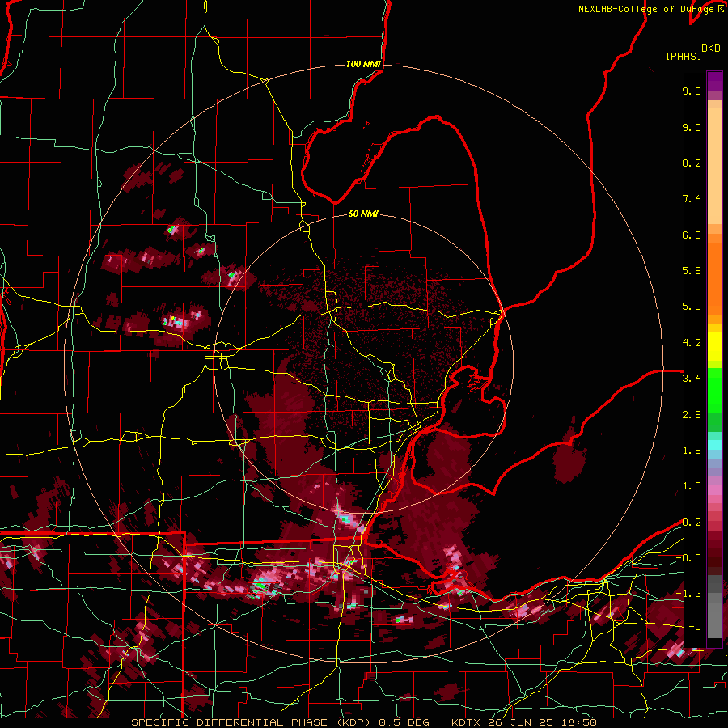
Task: Click the TH threshold label on the scale
Action: (695, 630)
